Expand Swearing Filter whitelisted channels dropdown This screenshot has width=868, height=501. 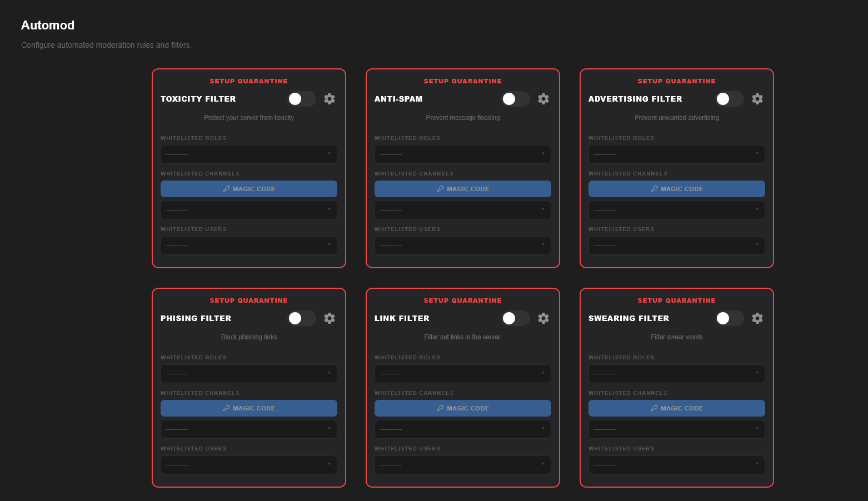click(677, 429)
